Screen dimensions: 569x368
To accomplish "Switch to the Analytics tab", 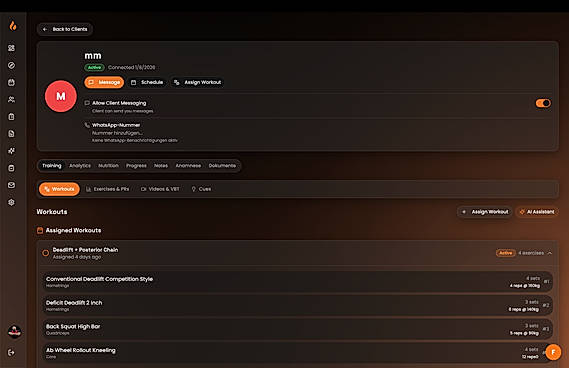I will point(80,166).
